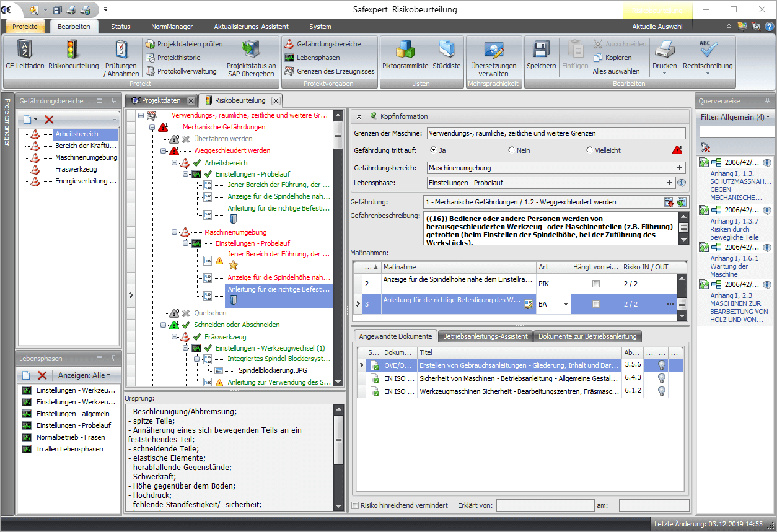The height and width of the screenshot is (532, 777).
Task: Open the CE-Leitfaden tool
Action: [25, 50]
